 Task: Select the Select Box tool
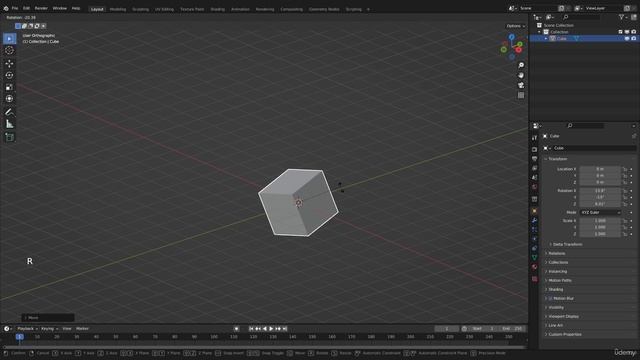point(9,39)
